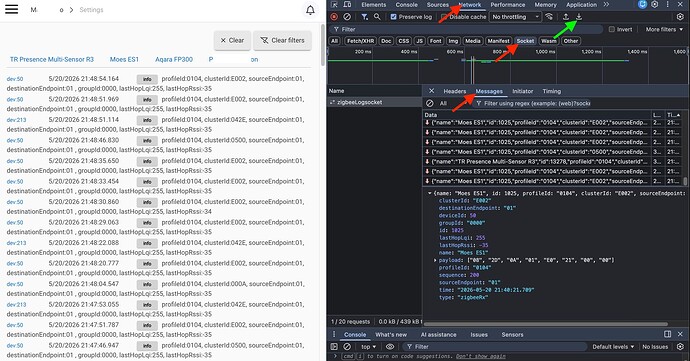
Task: Open Network panel settings gear
Action: [680, 17]
